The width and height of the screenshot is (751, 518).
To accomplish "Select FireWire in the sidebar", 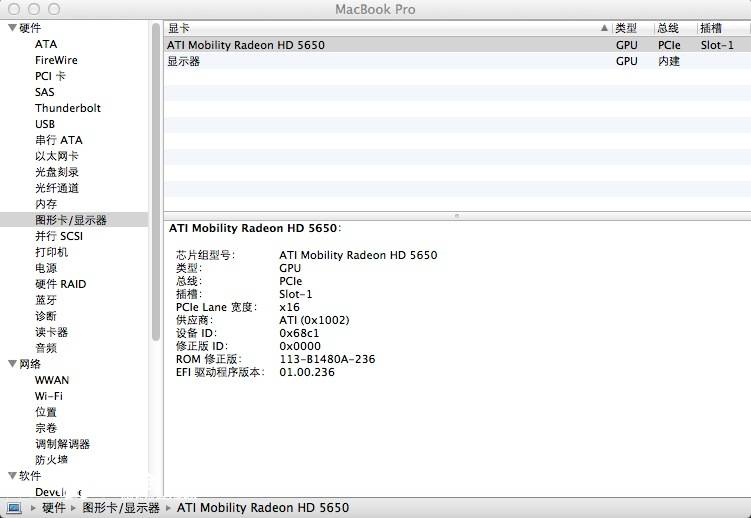I will (x=56, y=60).
